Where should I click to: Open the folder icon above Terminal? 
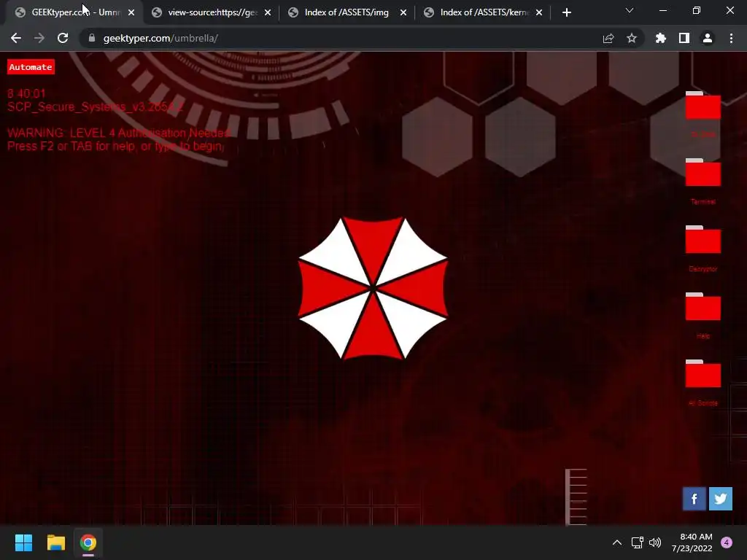click(x=703, y=105)
